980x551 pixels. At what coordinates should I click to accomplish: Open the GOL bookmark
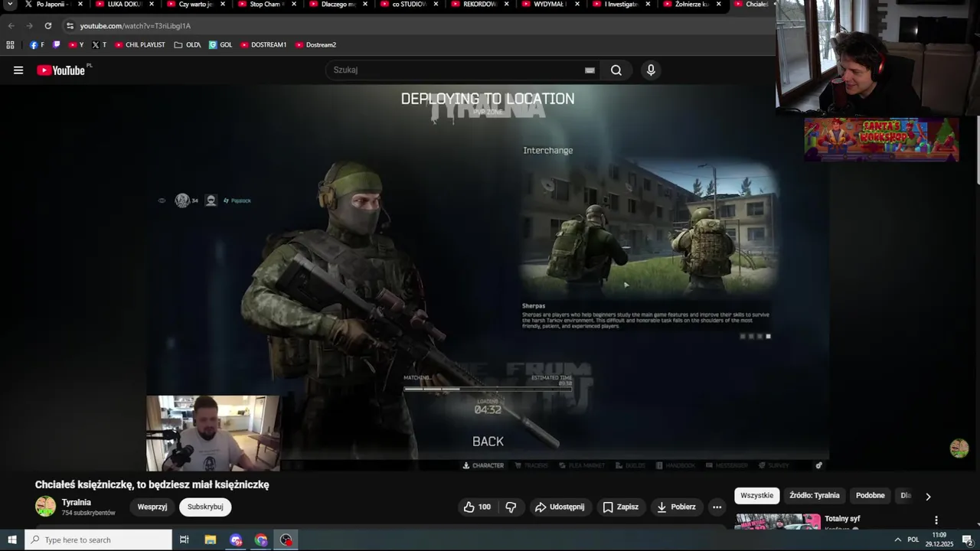220,45
